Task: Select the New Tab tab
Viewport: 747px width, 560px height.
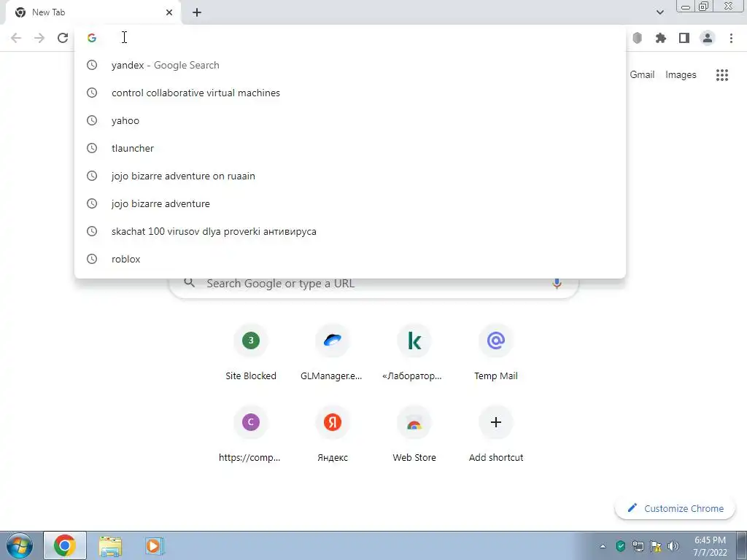Action: click(x=93, y=12)
